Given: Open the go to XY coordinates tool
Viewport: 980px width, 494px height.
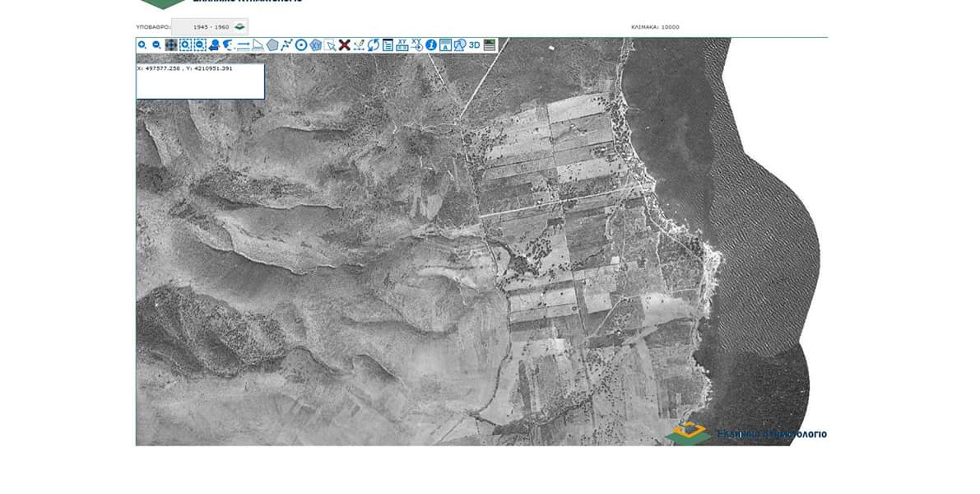Looking at the screenshot, I should click(x=417, y=45).
